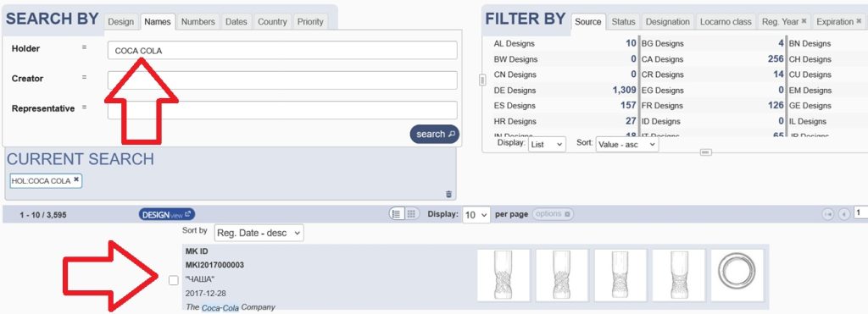Open first cup design thumbnail
Screen dimensions: 868x314
click(x=504, y=275)
